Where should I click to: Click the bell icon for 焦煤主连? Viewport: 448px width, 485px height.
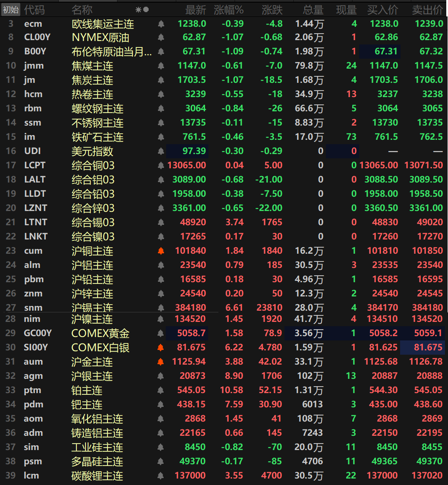click(161, 66)
